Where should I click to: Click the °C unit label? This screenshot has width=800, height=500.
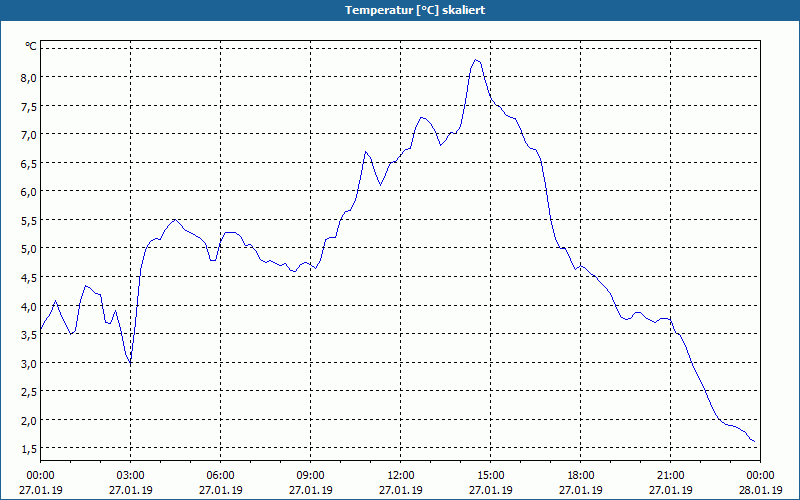click(x=31, y=46)
